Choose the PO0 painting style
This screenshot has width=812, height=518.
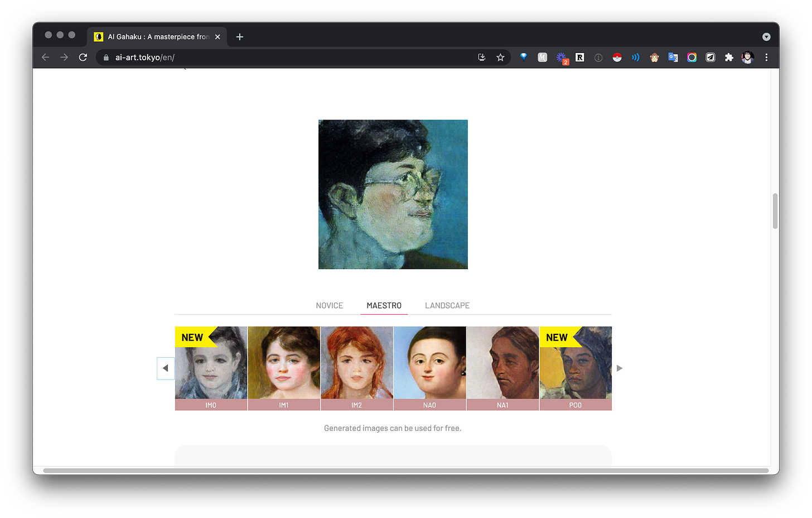coord(576,368)
